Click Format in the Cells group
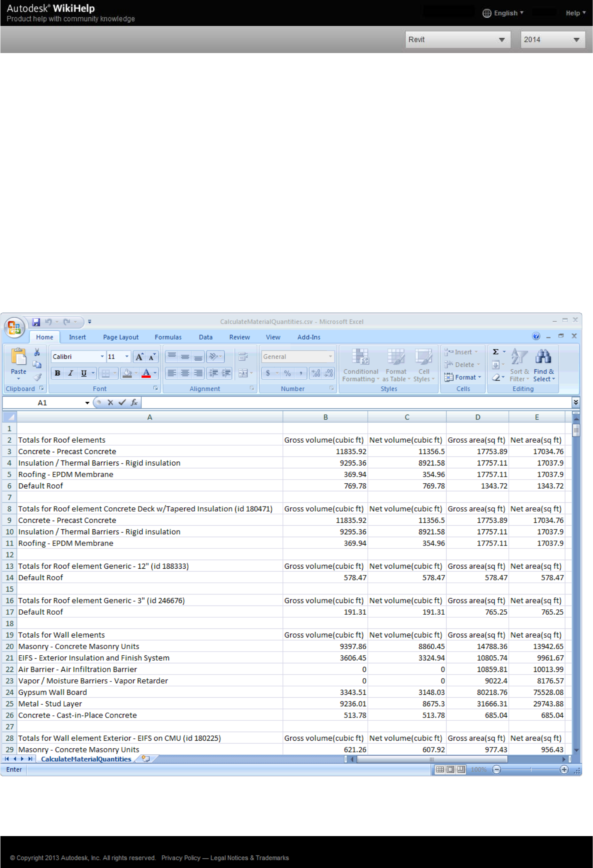This screenshot has width=593, height=868. pyautogui.click(x=462, y=378)
